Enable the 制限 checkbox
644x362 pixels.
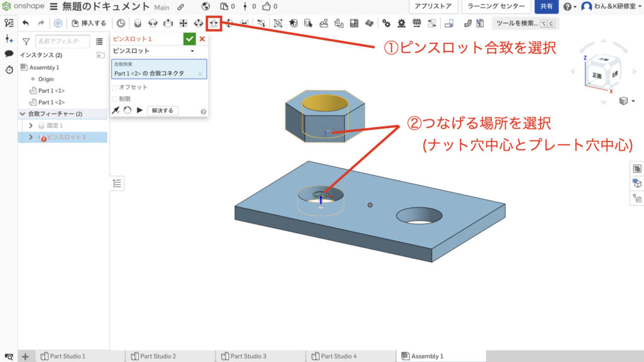(x=114, y=99)
